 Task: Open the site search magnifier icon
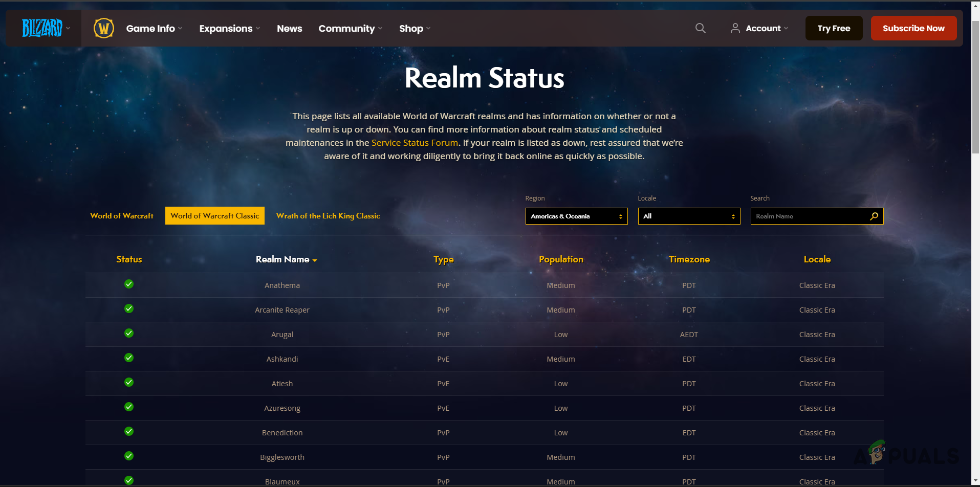click(x=700, y=28)
